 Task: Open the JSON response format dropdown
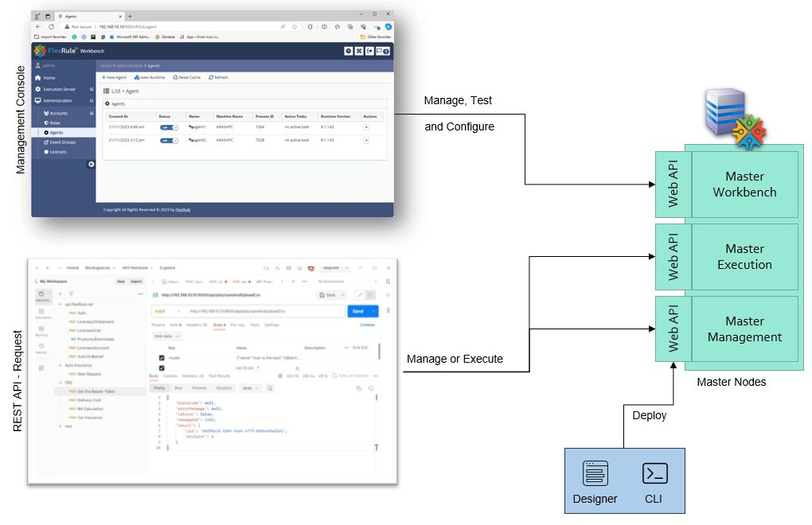coord(251,388)
